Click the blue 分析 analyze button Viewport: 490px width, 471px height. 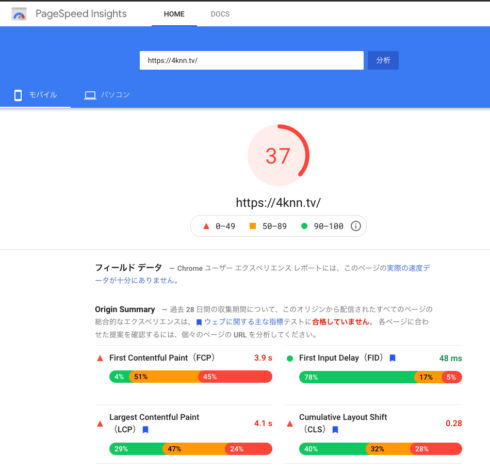click(383, 60)
